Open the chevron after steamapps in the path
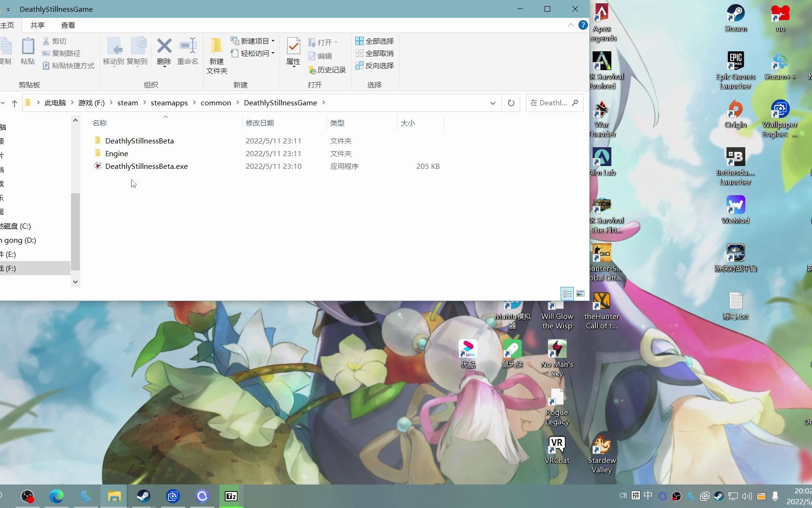The width and height of the screenshot is (812, 508). pos(194,103)
